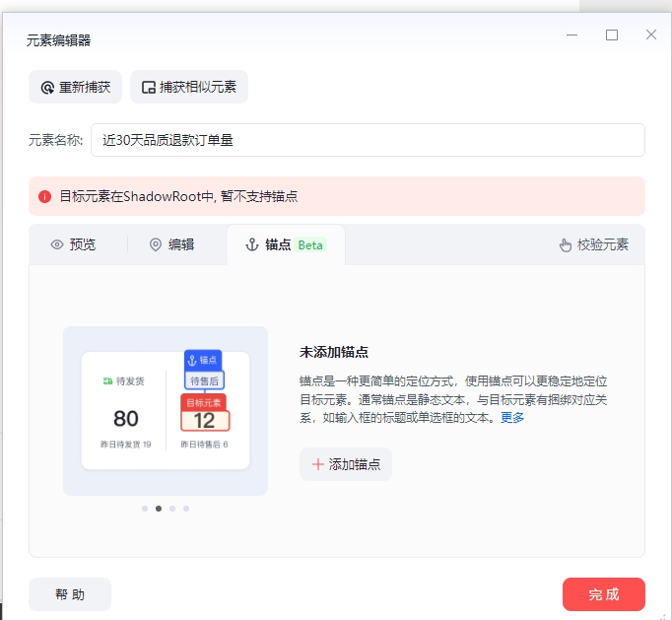The width and height of the screenshot is (672, 620).
Task: Click the red warning icon in the alert
Action: coord(44,196)
